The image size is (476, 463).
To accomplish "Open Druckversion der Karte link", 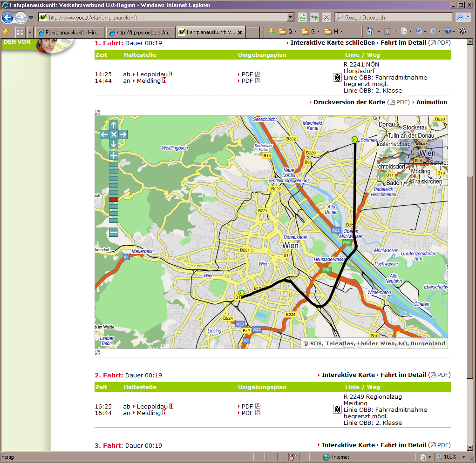I will click(349, 102).
